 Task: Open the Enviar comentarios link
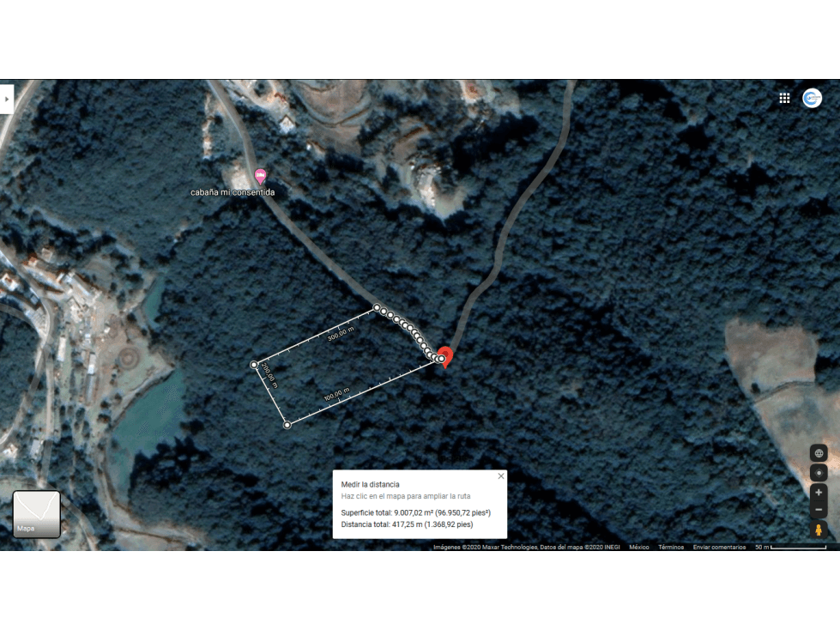pos(719,547)
